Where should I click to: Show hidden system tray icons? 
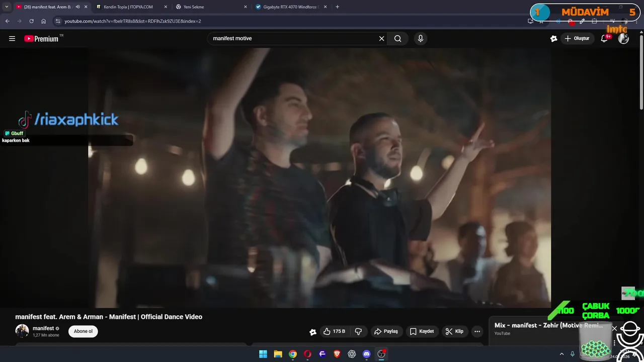pos(562,354)
